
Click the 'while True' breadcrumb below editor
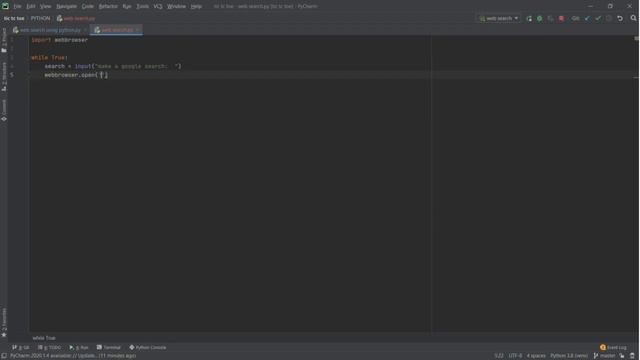point(44,338)
